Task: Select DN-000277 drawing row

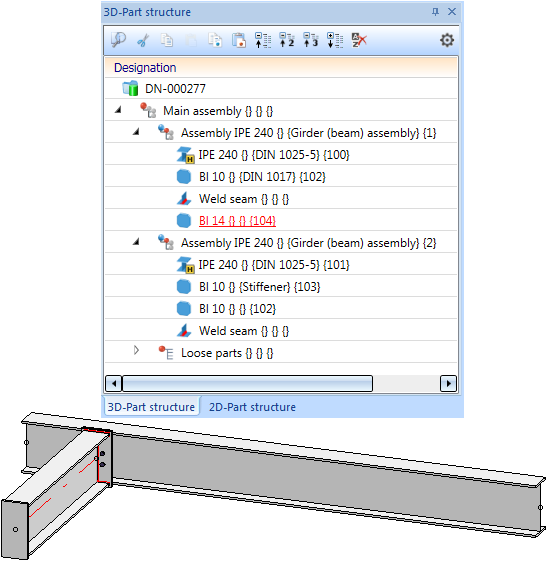Action: tap(281, 88)
